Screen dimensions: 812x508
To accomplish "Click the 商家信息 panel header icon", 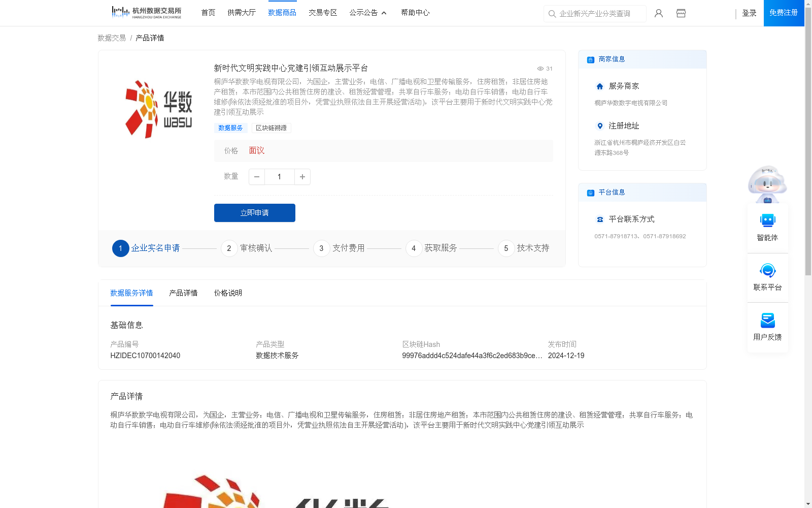I will [591, 59].
